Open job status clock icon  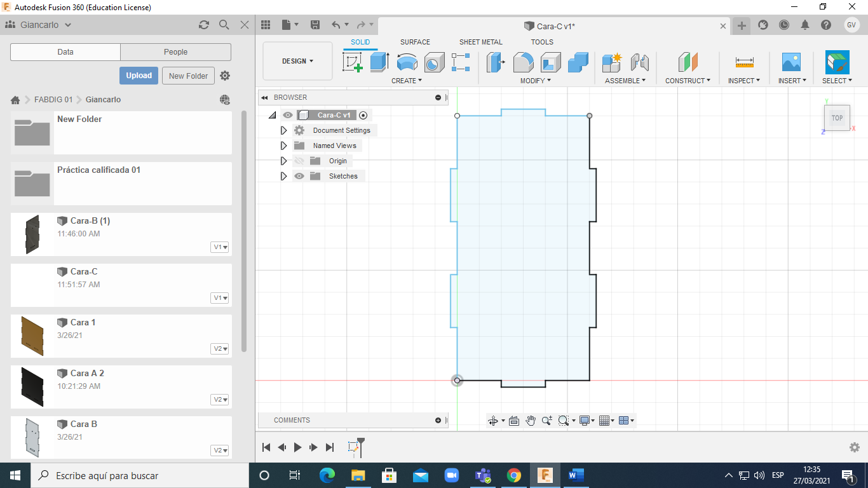pos(784,25)
